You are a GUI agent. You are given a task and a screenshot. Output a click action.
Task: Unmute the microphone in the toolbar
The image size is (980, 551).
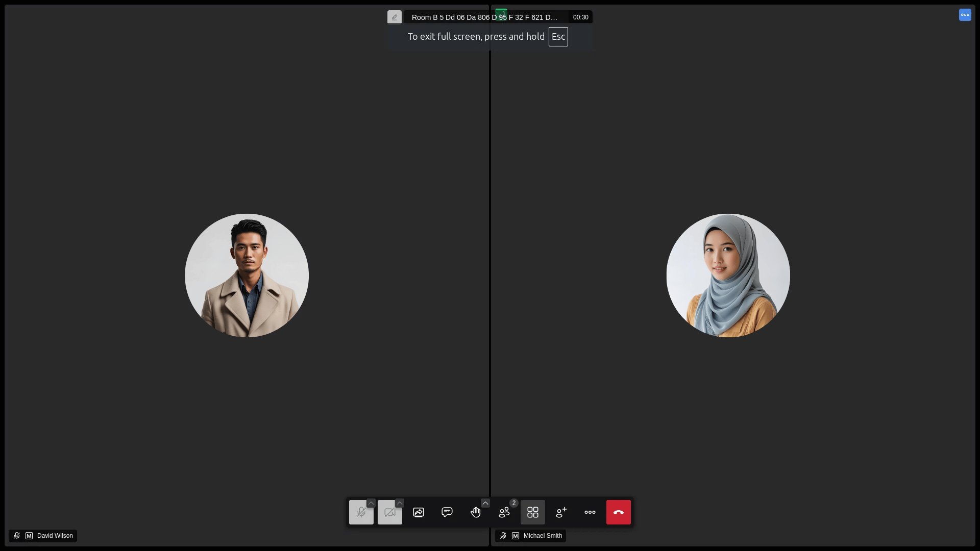[x=360, y=512]
